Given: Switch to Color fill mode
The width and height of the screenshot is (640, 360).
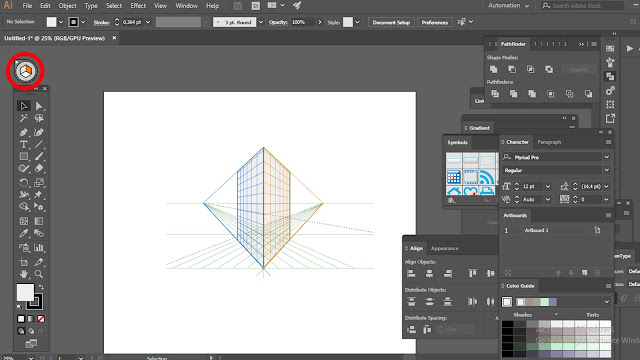Looking at the screenshot, I should [x=21, y=319].
